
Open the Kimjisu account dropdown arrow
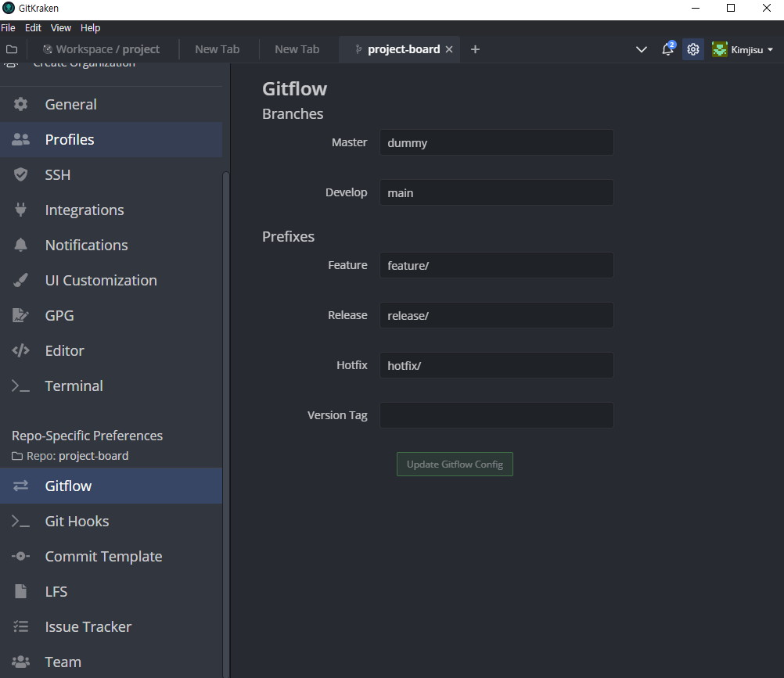point(770,49)
